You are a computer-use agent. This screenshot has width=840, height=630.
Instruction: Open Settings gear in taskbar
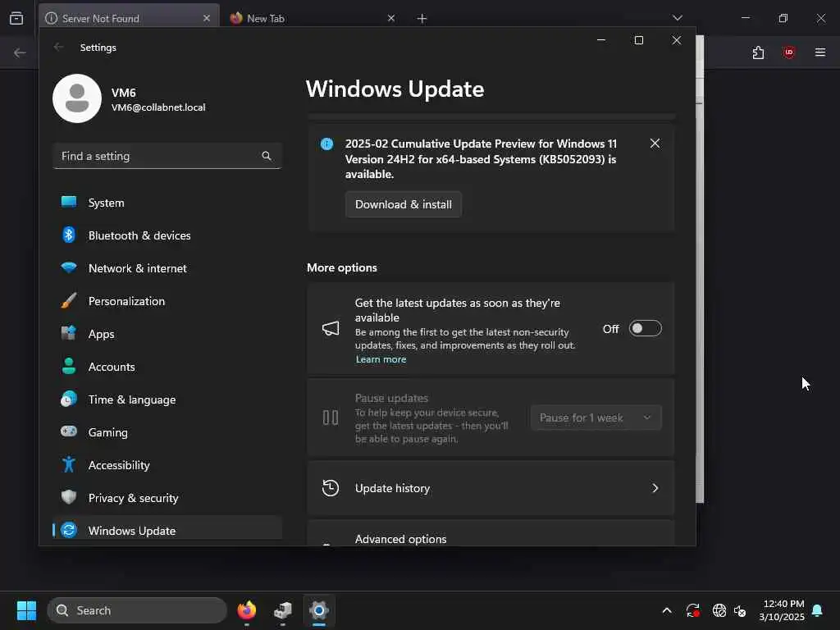coord(319,610)
